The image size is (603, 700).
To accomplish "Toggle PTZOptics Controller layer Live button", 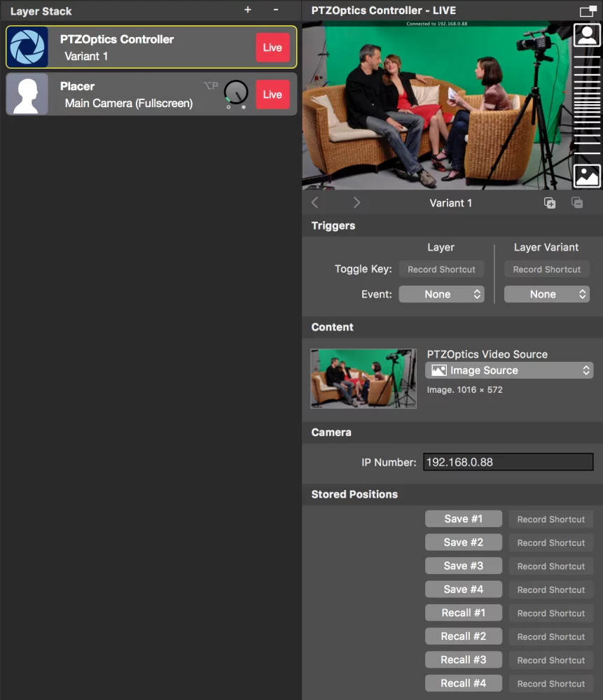I will [x=272, y=48].
